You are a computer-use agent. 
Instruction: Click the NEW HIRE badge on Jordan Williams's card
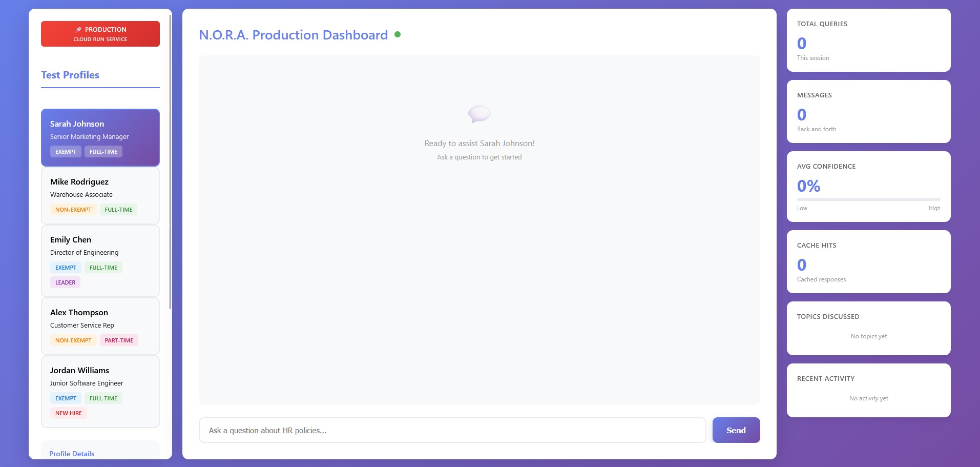coord(68,413)
